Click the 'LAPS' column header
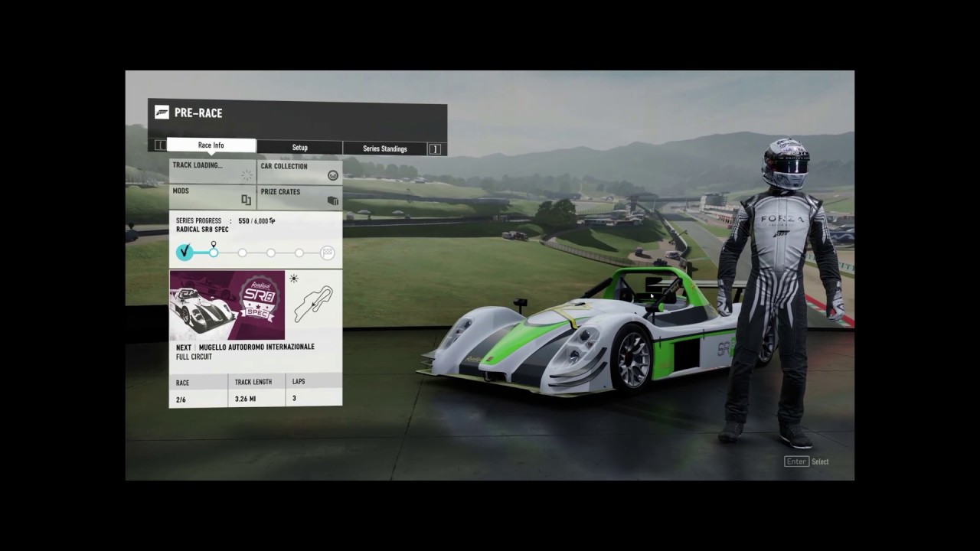The image size is (980, 551). pos(299,381)
